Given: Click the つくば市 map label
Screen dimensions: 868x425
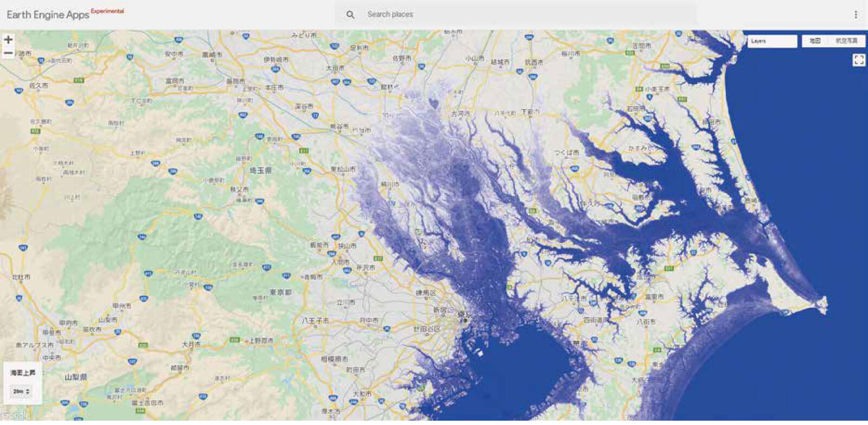Looking at the screenshot, I should (566, 153).
